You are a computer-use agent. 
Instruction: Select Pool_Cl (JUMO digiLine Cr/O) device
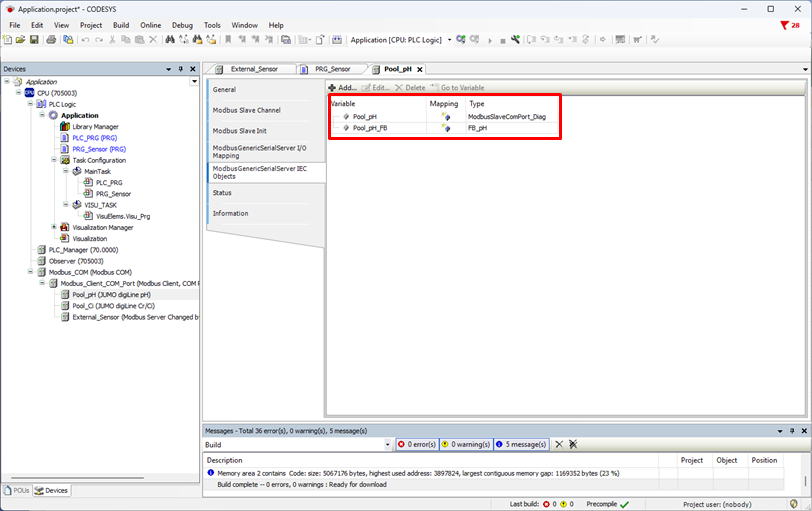click(113, 305)
